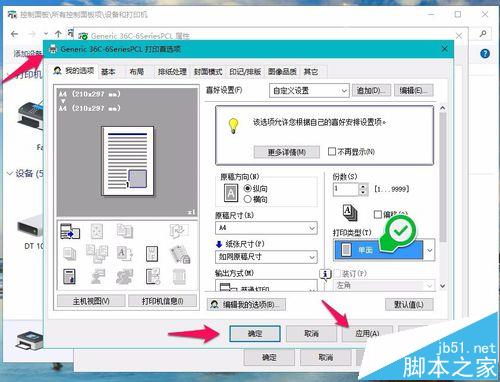Click the multiple users icon in bottom row
The height and width of the screenshot is (382, 500).
click(x=124, y=277)
